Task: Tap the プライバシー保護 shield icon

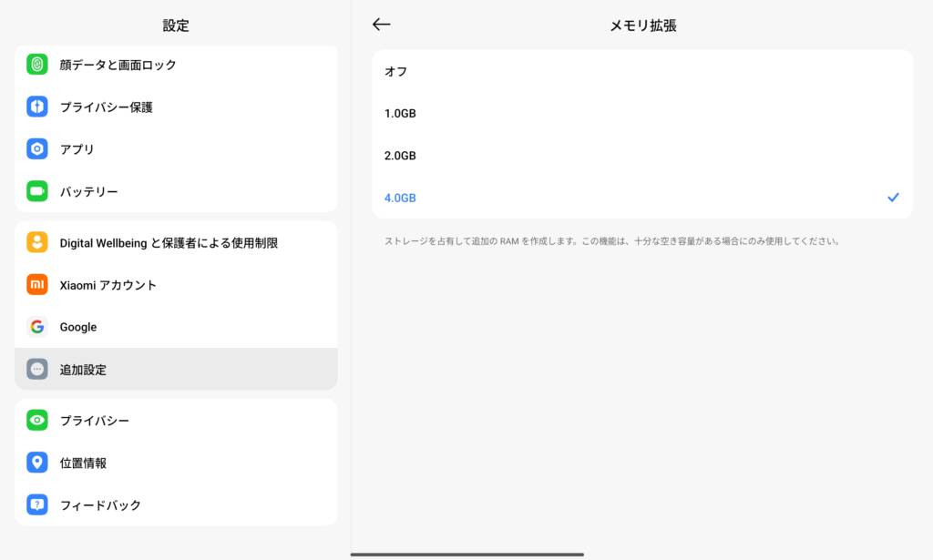Action: point(37,107)
